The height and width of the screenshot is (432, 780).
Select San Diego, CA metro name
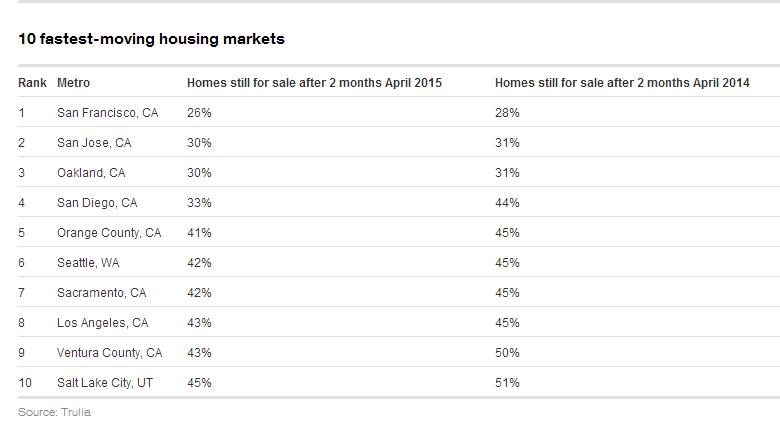[97, 203]
